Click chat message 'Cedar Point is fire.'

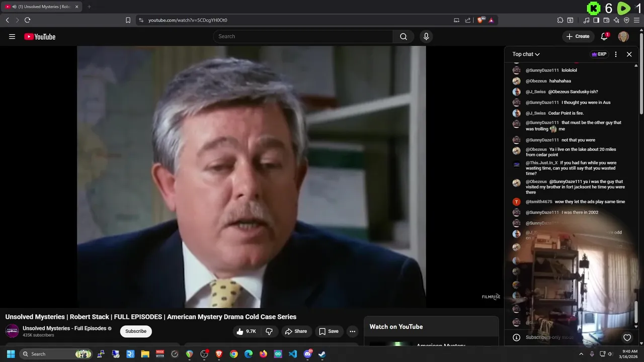click(x=566, y=113)
